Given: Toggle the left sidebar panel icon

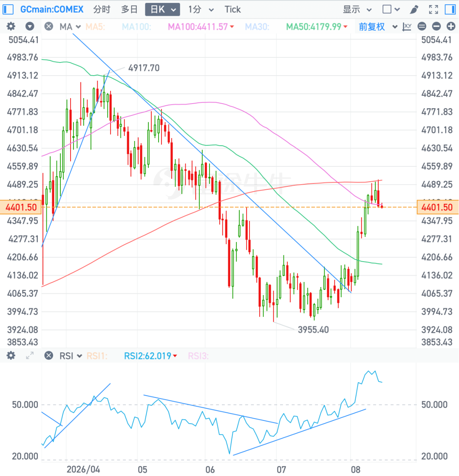Looking at the screenshot, I should (x=8, y=9).
